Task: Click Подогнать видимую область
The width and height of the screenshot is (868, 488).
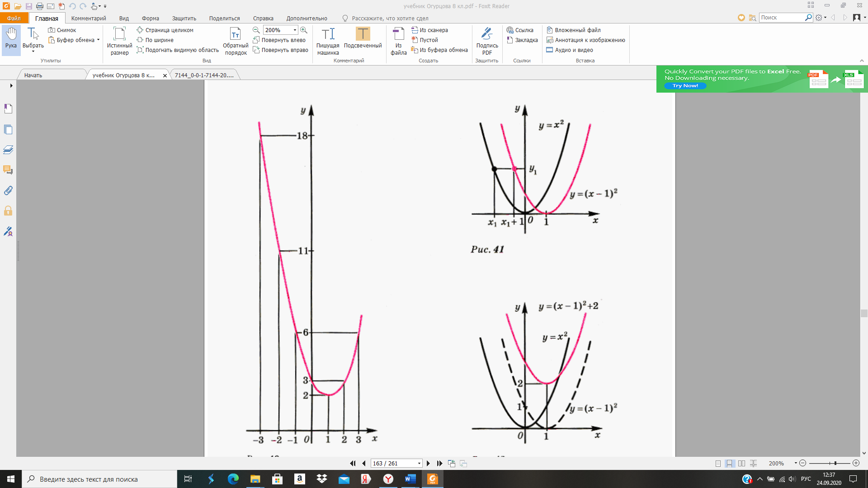Action: [178, 50]
